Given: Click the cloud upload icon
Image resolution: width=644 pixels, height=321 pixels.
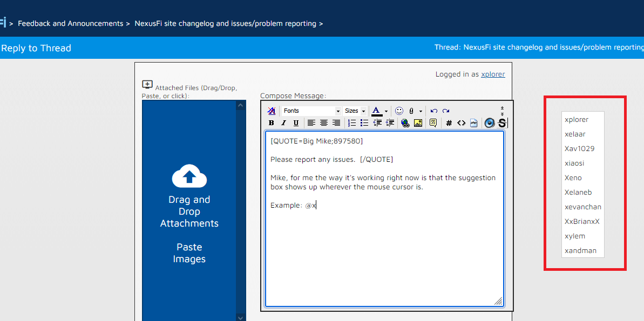Looking at the screenshot, I should point(189,176).
